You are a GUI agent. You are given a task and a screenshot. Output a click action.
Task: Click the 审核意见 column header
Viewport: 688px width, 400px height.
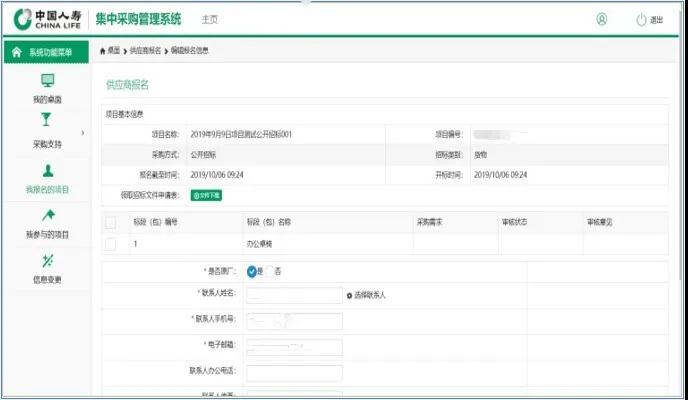pos(599,222)
